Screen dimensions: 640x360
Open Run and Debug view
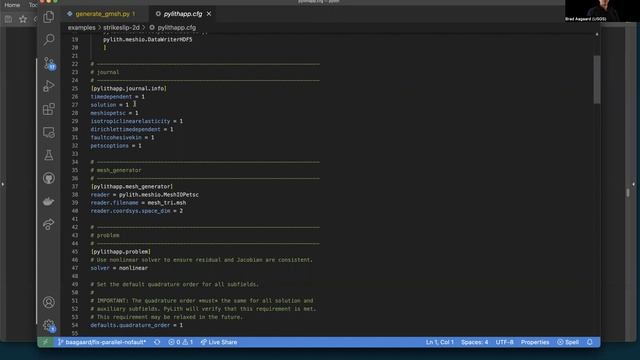point(49,86)
